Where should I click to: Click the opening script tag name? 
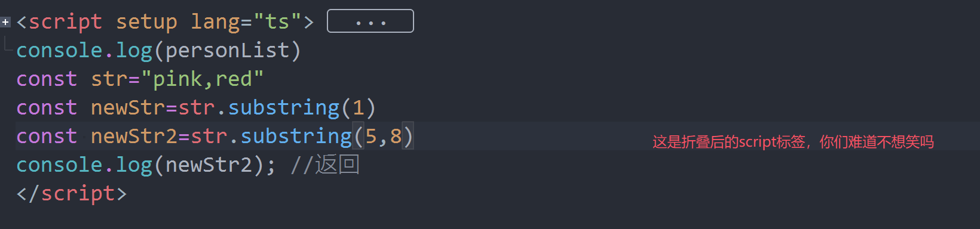click(65, 22)
